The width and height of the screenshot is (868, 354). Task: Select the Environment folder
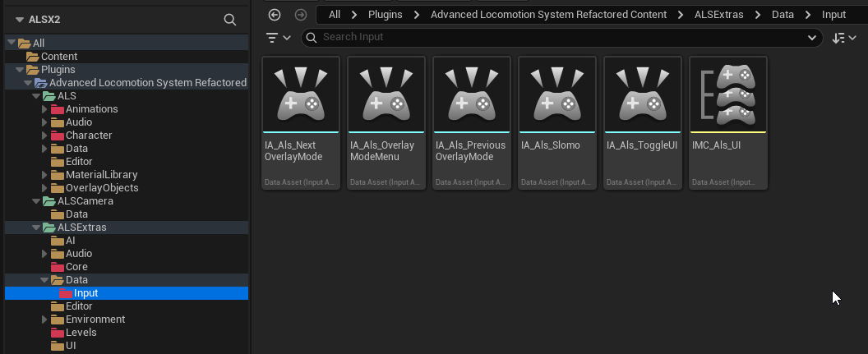pos(95,320)
